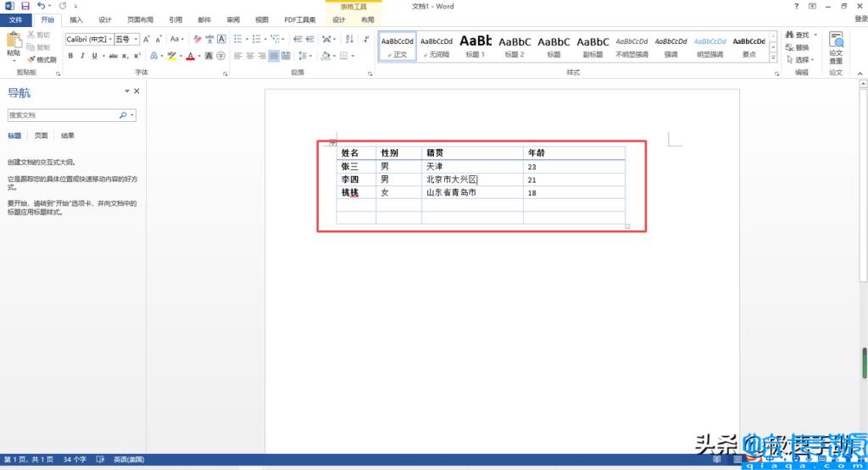This screenshot has height=470, width=868.
Task: Switch to the 插入 (Insert) tab
Action: coord(76,20)
